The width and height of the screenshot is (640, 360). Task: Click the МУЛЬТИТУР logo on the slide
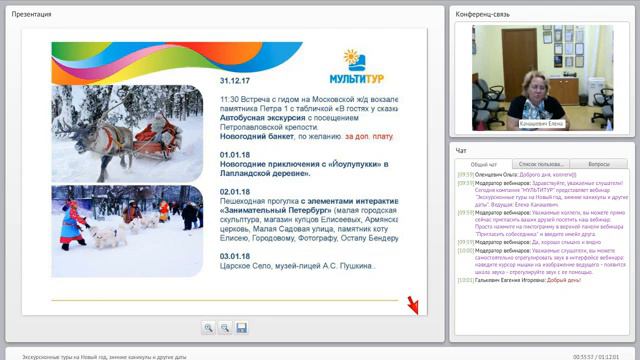tap(357, 67)
